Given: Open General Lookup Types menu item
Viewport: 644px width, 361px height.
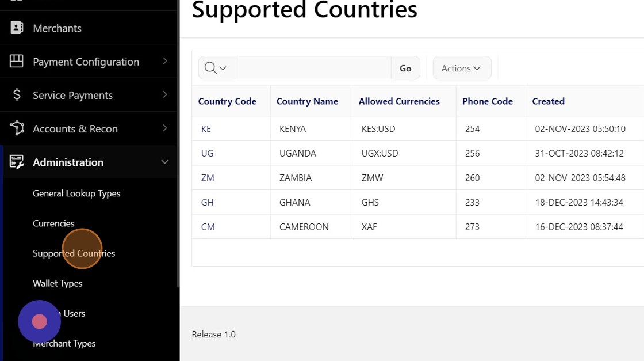Looking at the screenshot, I should [x=76, y=193].
